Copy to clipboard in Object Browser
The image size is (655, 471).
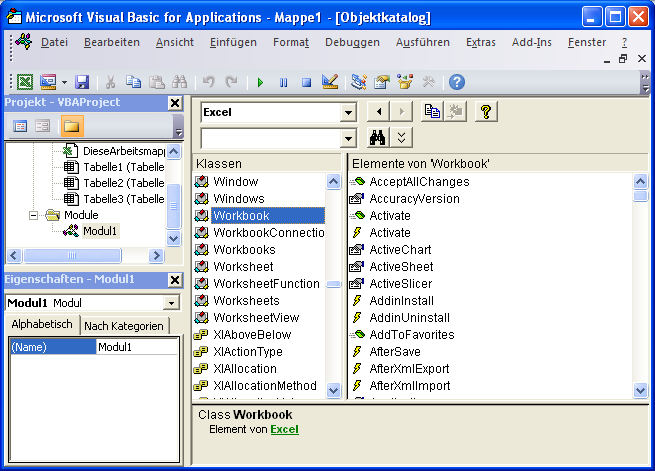click(x=432, y=111)
